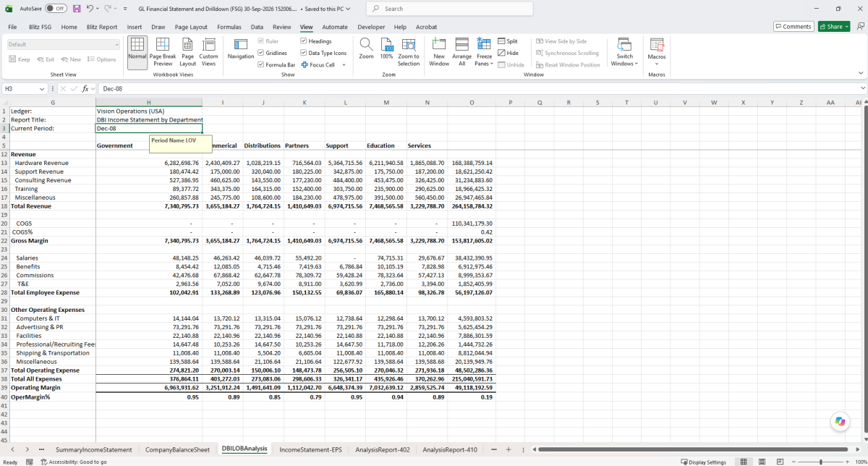The height and width of the screenshot is (466, 868).
Task: Click Split window button
Action: tap(508, 42)
